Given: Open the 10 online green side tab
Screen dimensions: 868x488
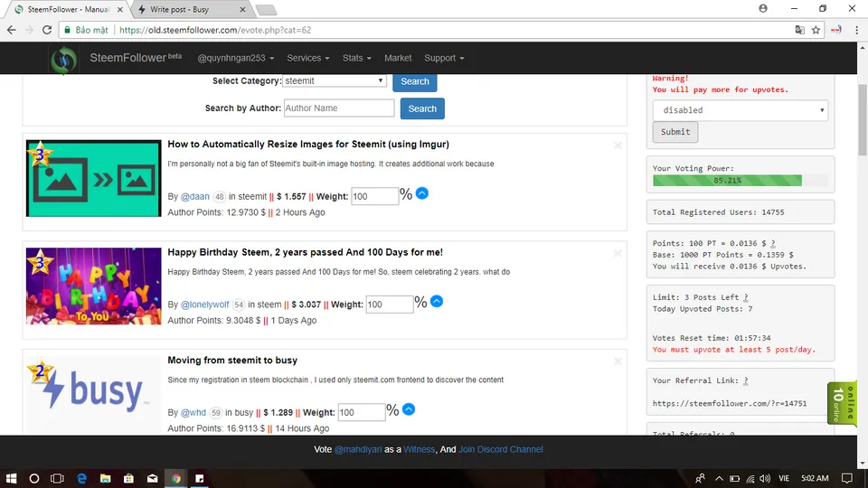Looking at the screenshot, I should (843, 403).
